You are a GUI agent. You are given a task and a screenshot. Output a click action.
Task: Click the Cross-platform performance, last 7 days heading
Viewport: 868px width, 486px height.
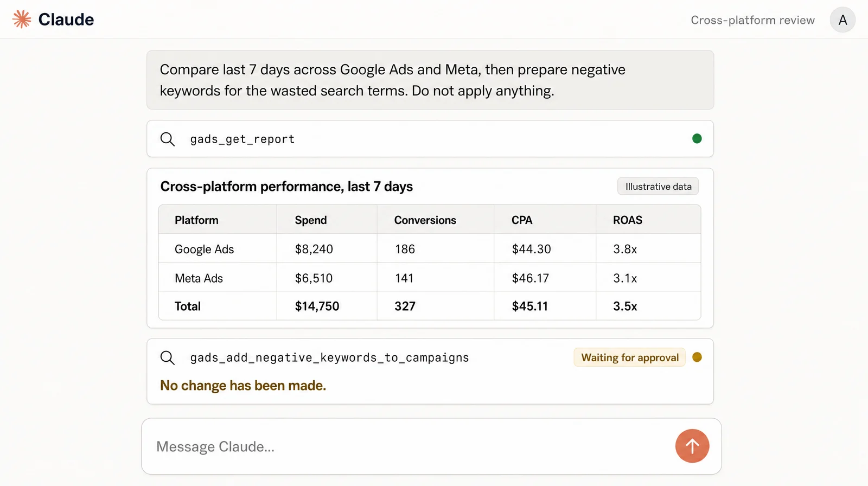286,187
